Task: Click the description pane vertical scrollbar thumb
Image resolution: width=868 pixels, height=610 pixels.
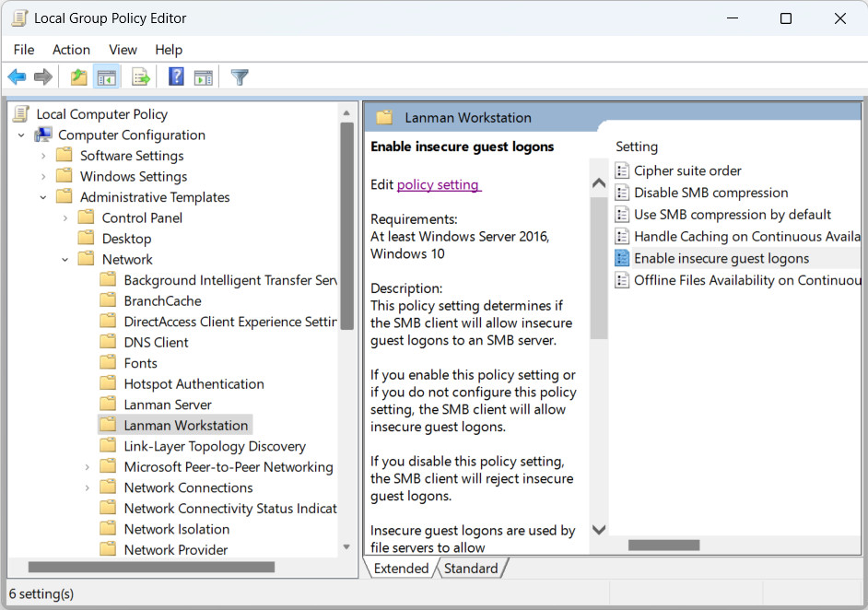Action: (x=598, y=267)
